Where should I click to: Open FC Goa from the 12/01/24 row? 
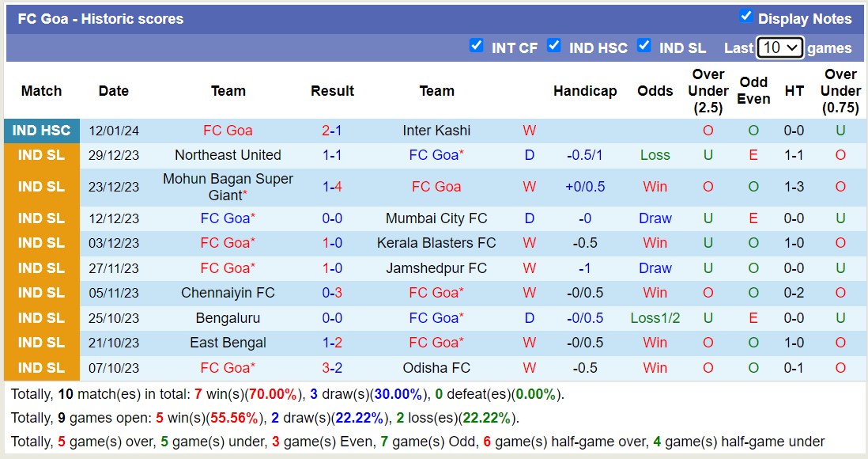click(228, 130)
